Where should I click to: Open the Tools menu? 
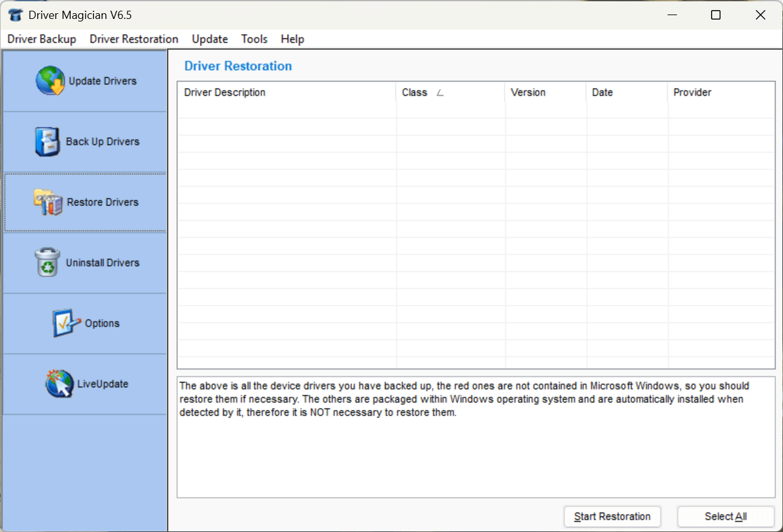tap(254, 39)
